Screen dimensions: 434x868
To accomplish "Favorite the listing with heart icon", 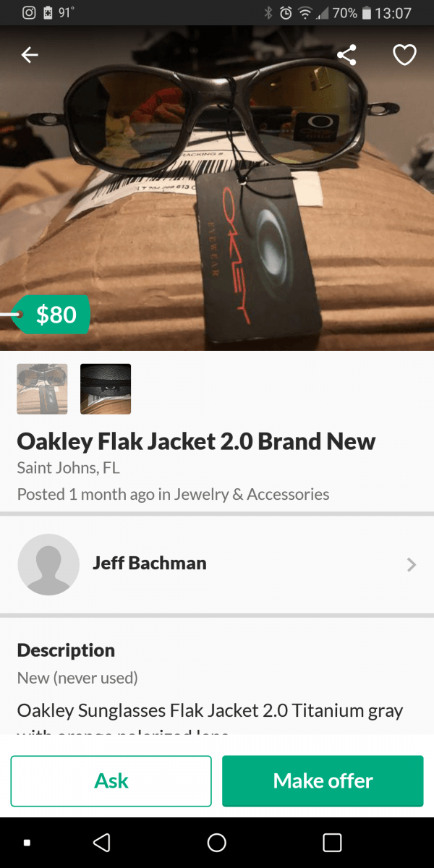I will (x=404, y=55).
